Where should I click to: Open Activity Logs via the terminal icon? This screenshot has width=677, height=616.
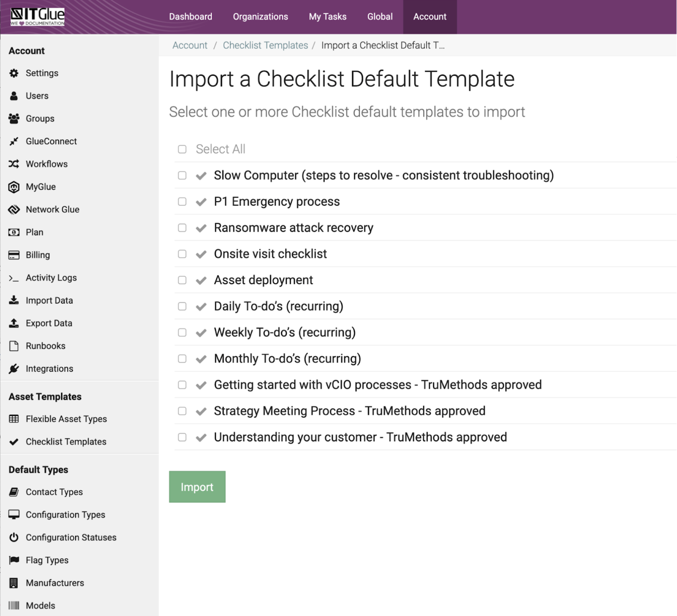[14, 277]
